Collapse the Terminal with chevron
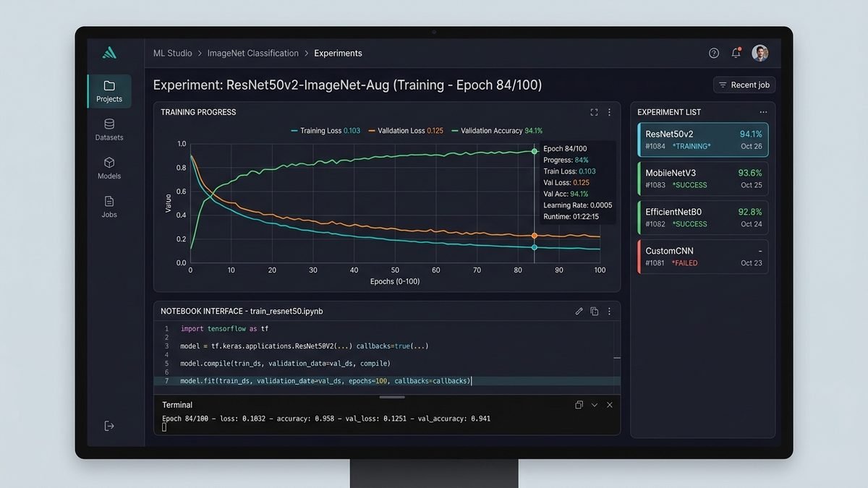Viewport: 868px width, 488px height. 595,405
